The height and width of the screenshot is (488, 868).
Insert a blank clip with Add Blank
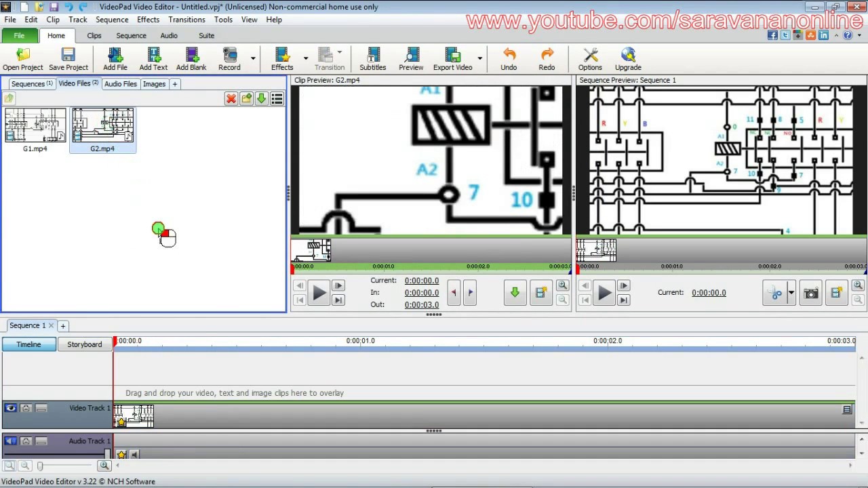191,59
